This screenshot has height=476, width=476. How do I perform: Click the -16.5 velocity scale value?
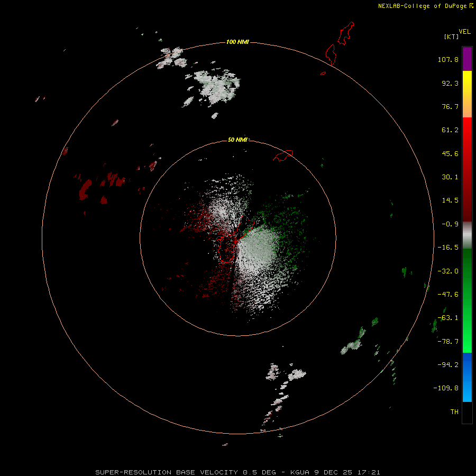coord(448,248)
